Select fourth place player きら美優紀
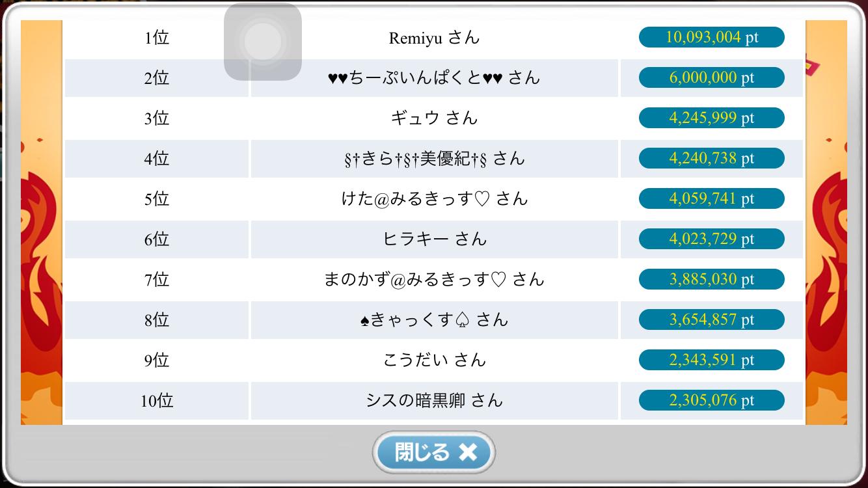The height and width of the screenshot is (488, 868). (x=434, y=159)
